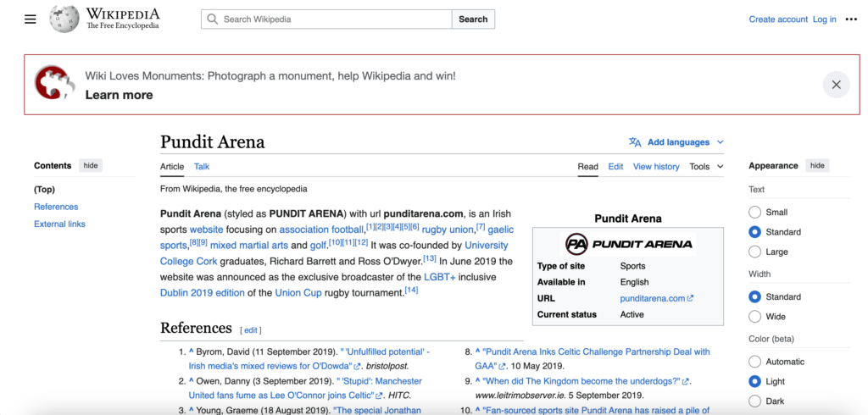The image size is (868, 415).
Task: Hide the Appearance panel
Action: (817, 165)
